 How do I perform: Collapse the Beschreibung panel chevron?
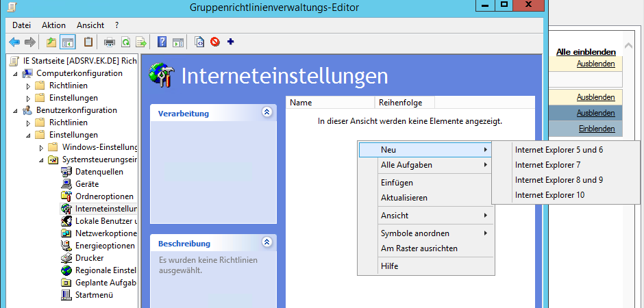click(267, 242)
